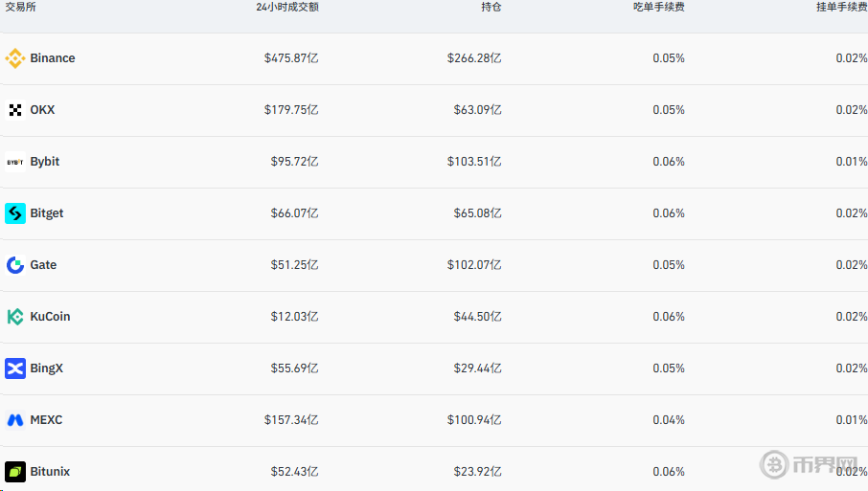This screenshot has height=491, width=868.
Task: Select BingX volume $55.69亿
Action: point(294,368)
